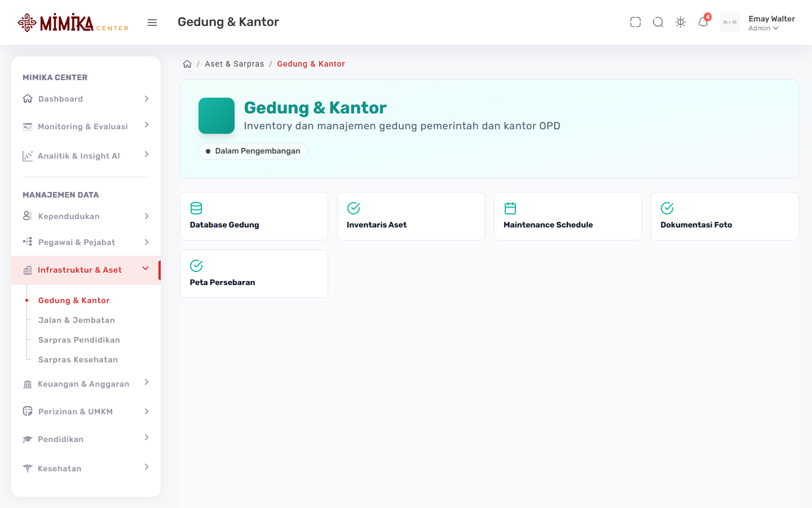Screen dimensions: 812x508
Task: Open Pegawai & Pejabat menu
Action: [86, 242]
